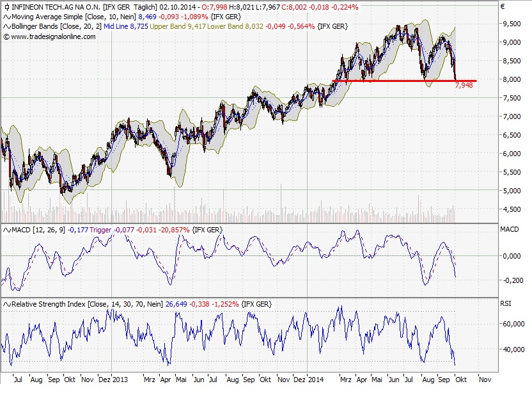Click the RSI axis title on right
This screenshot has width=532, height=393.
tap(506, 303)
